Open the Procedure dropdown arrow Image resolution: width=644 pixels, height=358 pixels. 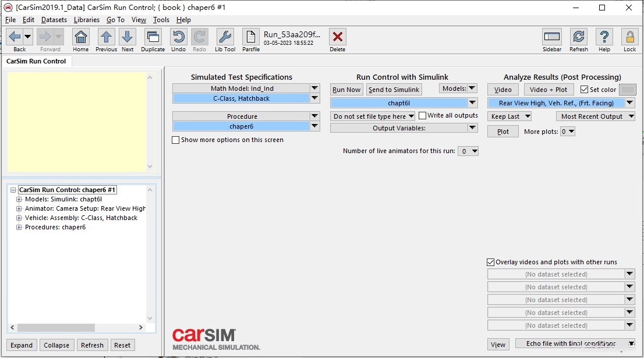314,116
